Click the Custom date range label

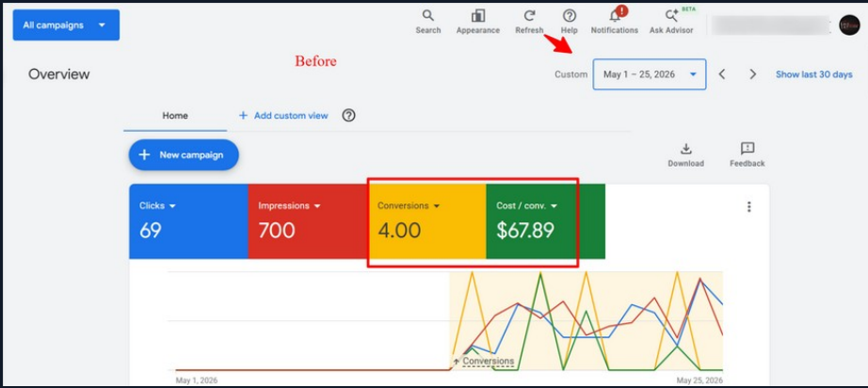[571, 74]
